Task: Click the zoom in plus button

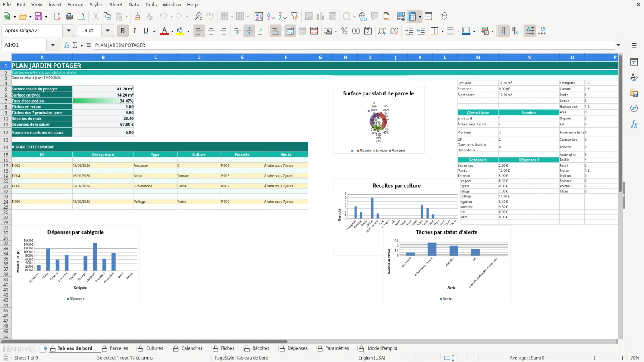Action: pos(622,358)
